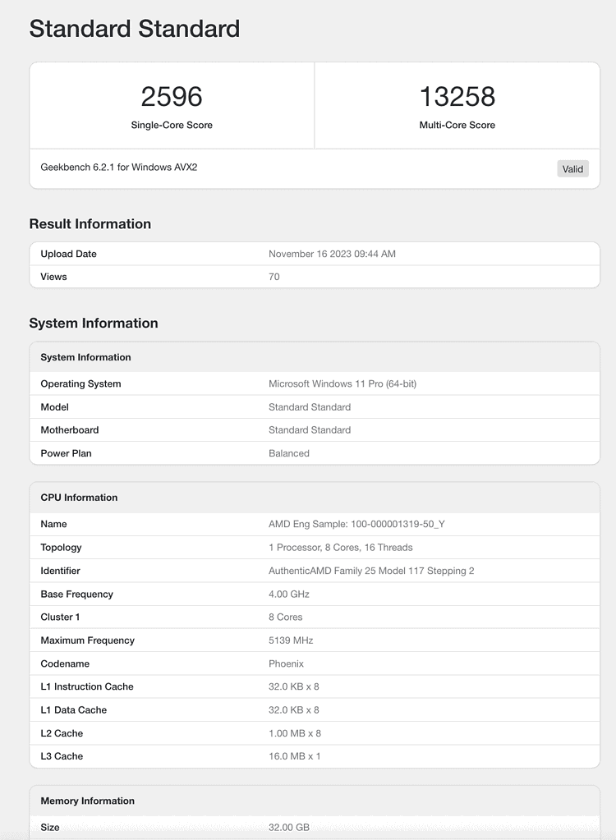Viewport: 616px width, 840px height.
Task: Click the Upload Date label
Action: [x=68, y=254]
